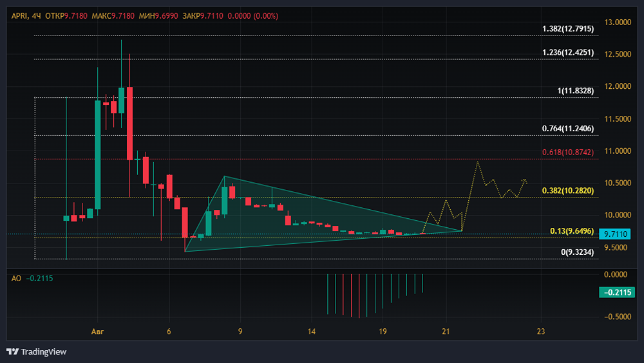Click the 14 date axis label
The width and height of the screenshot is (644, 363).
312,331
